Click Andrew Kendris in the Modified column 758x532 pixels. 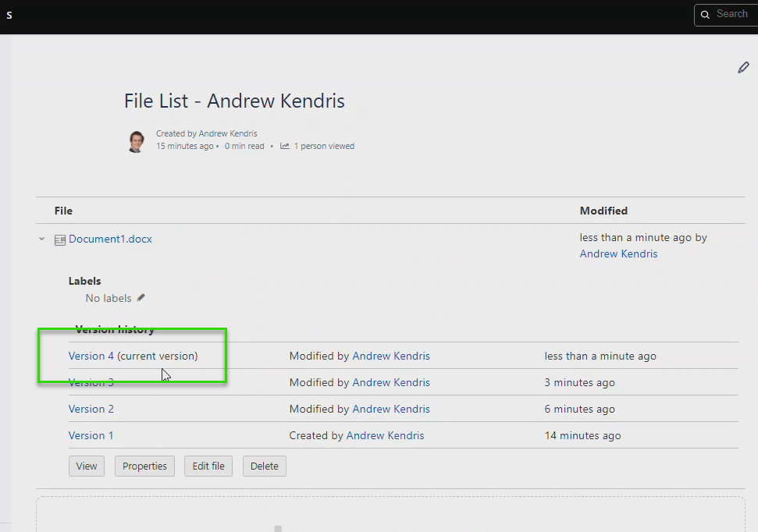(x=618, y=254)
